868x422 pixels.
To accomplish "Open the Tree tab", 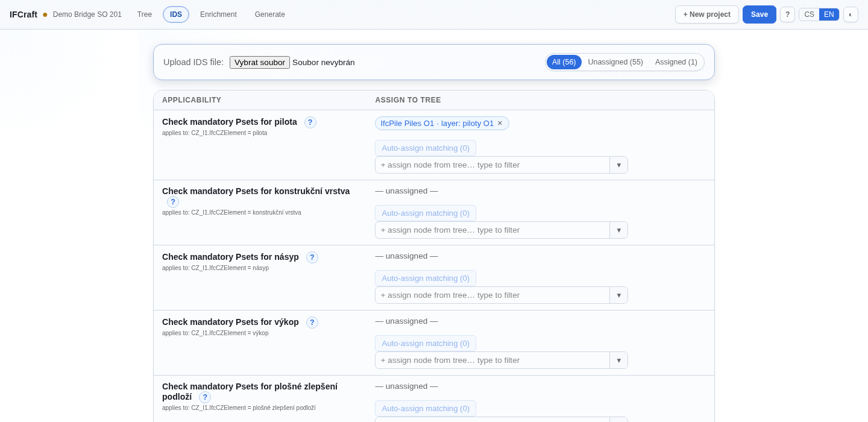I will 145,14.
